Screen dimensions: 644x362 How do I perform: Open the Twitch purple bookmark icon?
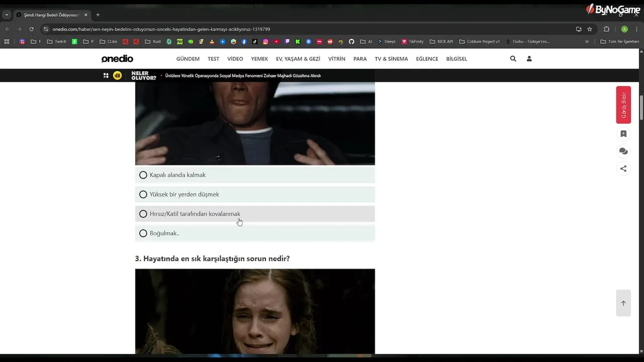[x=287, y=42]
